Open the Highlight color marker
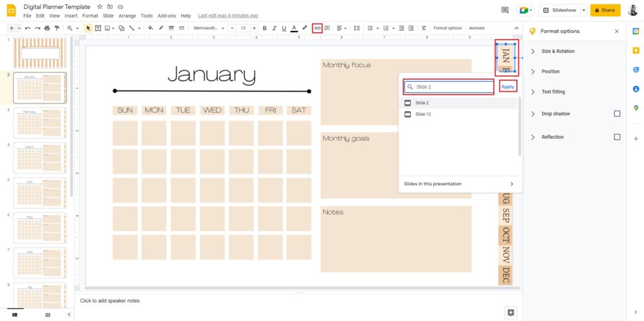 304,28
